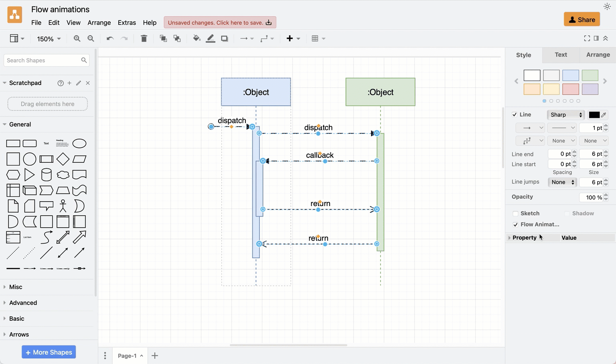Open the Extras menu
The image size is (616, 364).
point(127,22)
